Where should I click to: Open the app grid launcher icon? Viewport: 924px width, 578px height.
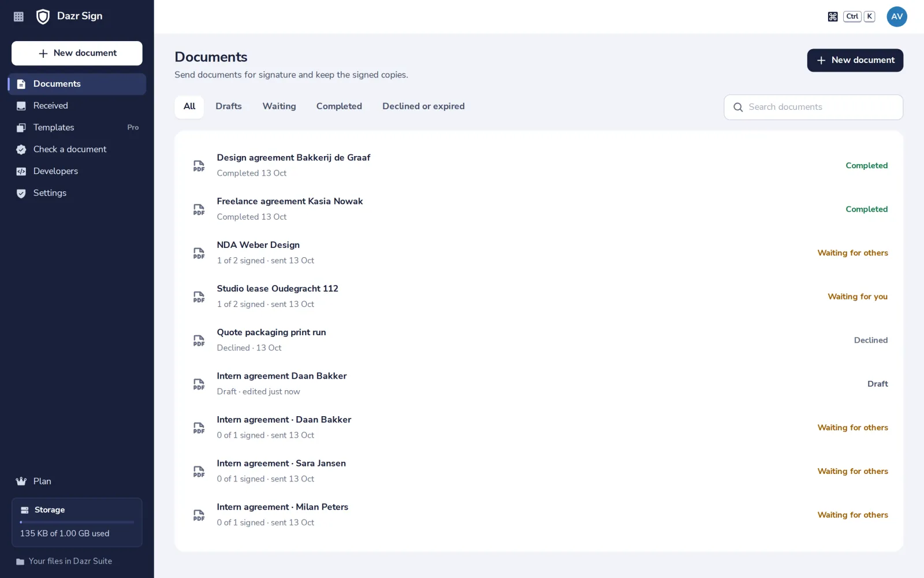point(18,17)
